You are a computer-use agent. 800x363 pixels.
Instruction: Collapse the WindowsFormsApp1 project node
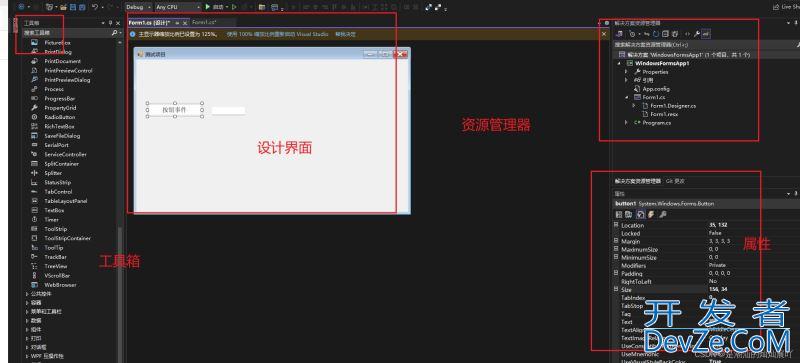point(619,63)
